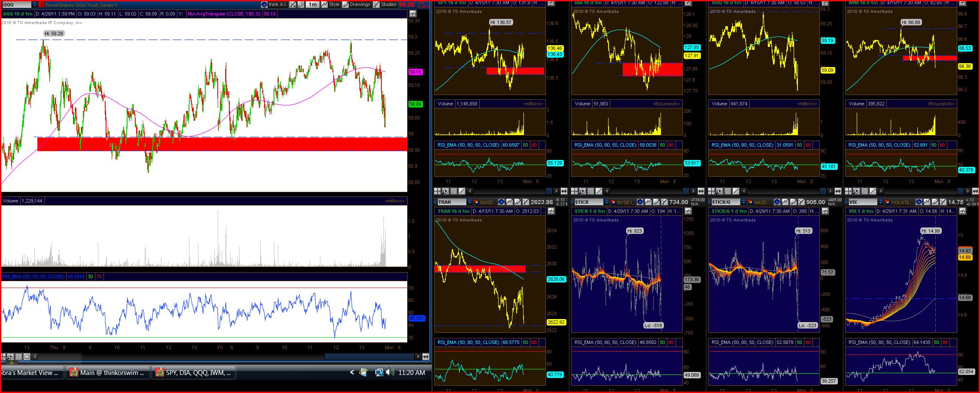Expand the double-chevron panel below the main chart toolbar

coord(12,362)
